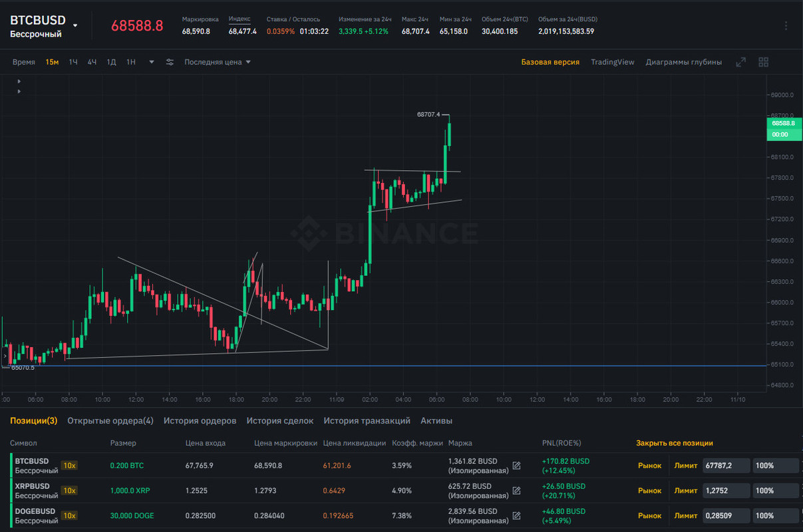The height and width of the screenshot is (532, 803).
Task: Switch to Базовая версия chart
Action: 550,62
